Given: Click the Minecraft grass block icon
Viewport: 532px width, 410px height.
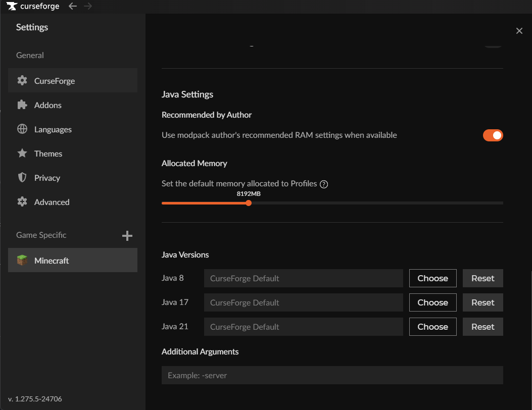Looking at the screenshot, I should (22, 260).
